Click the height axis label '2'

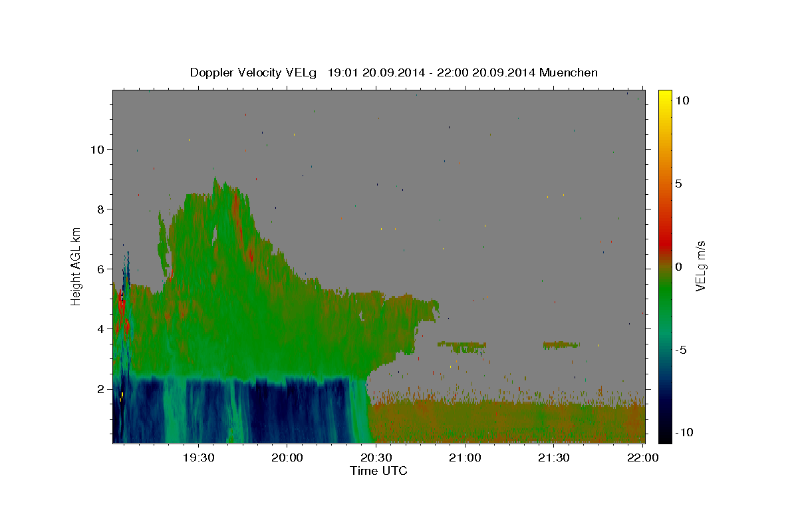tap(102, 389)
